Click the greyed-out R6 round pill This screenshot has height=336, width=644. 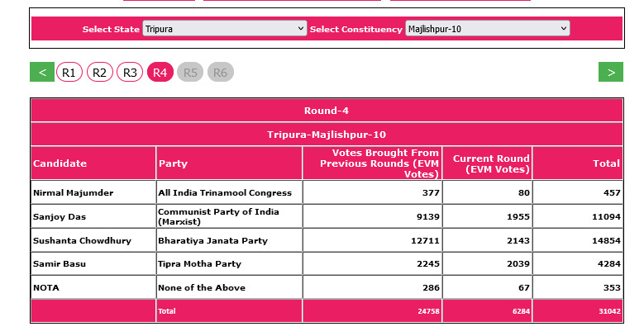point(221,73)
